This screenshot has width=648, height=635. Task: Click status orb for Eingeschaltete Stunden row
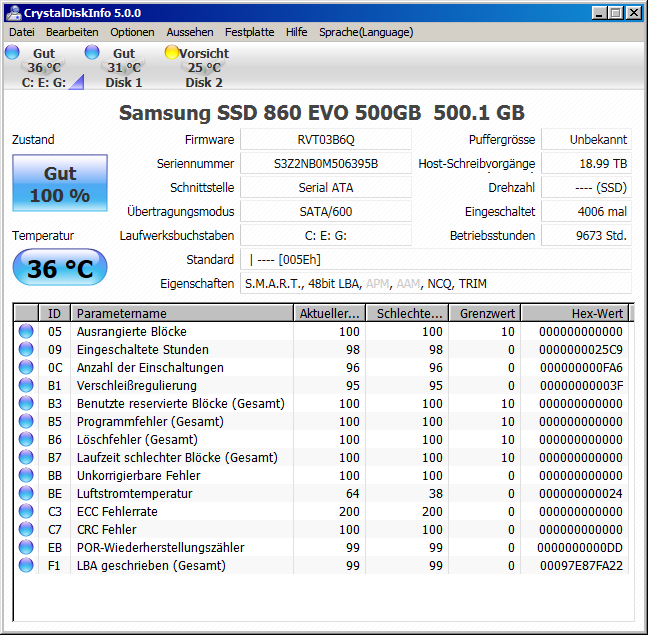26,350
